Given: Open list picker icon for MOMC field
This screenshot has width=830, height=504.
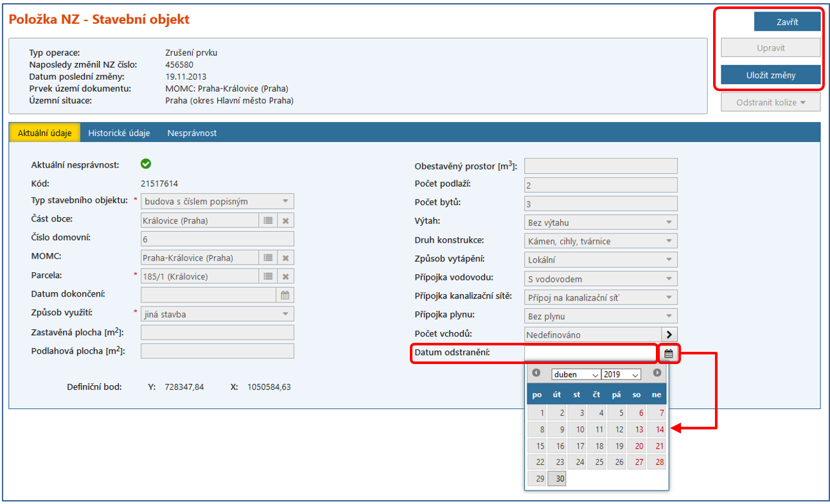Looking at the screenshot, I should (x=268, y=257).
